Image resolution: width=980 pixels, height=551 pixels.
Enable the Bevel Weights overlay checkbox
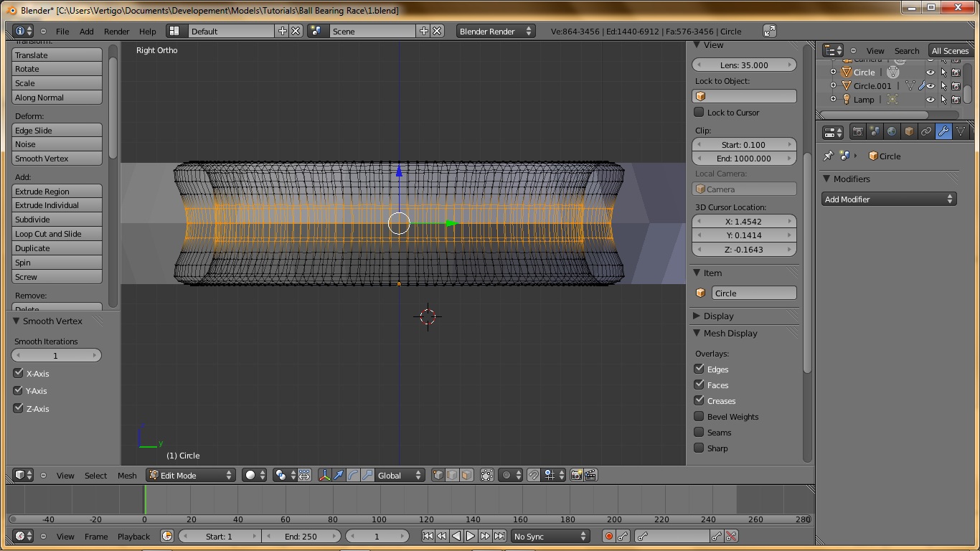click(699, 416)
